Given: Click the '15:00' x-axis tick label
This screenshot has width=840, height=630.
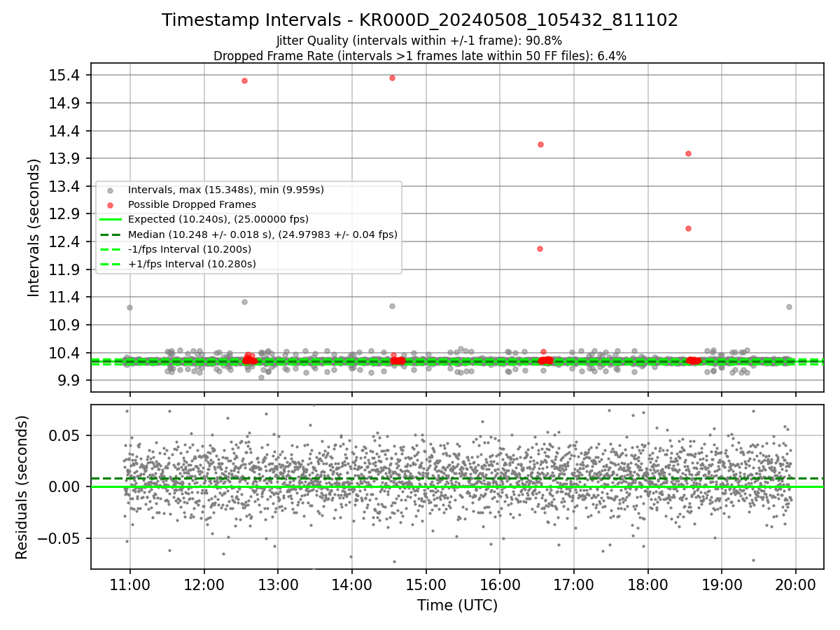Looking at the screenshot, I should click(426, 584).
